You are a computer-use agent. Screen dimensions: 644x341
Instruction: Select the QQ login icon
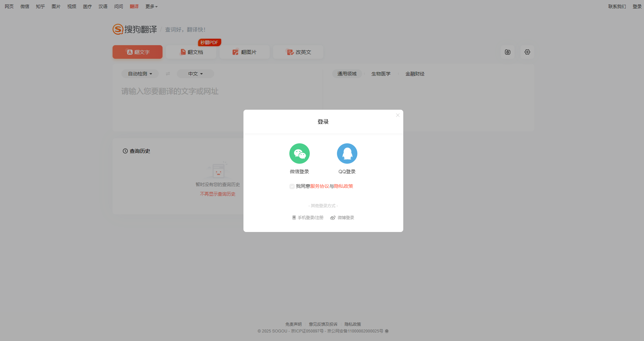pos(347,153)
